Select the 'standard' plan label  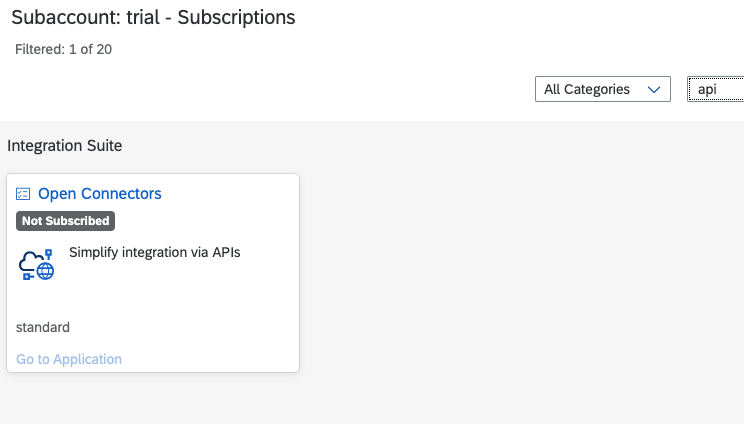pyautogui.click(x=43, y=327)
